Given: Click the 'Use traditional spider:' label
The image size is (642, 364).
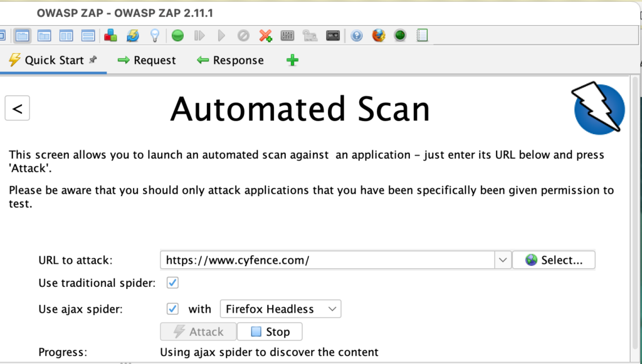Looking at the screenshot, I should [97, 283].
